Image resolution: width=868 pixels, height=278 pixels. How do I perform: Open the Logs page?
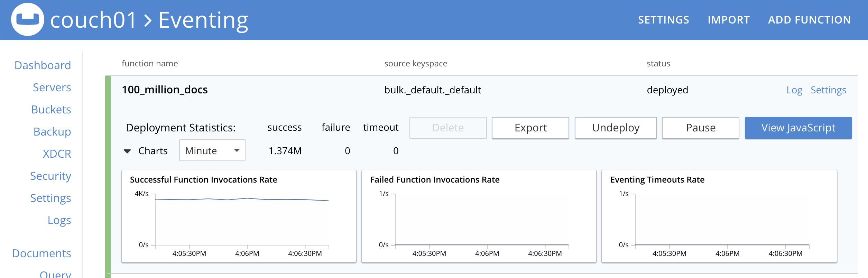(x=59, y=220)
